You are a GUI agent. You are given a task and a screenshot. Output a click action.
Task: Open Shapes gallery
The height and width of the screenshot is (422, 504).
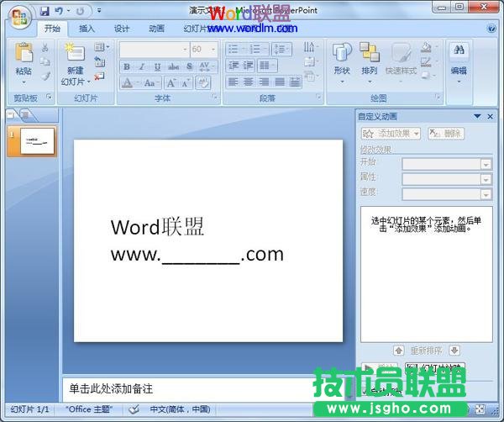(x=342, y=62)
